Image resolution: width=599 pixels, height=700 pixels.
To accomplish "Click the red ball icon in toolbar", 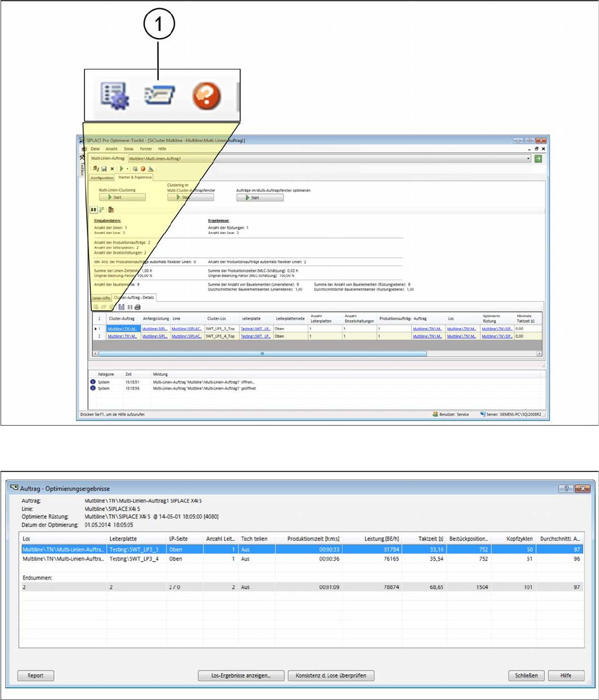I will point(143,169).
